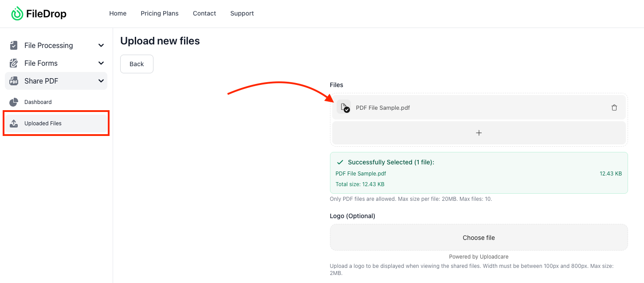Click the PDF File Sample.pdf file name in list
This screenshot has height=283, width=644.
(x=383, y=108)
